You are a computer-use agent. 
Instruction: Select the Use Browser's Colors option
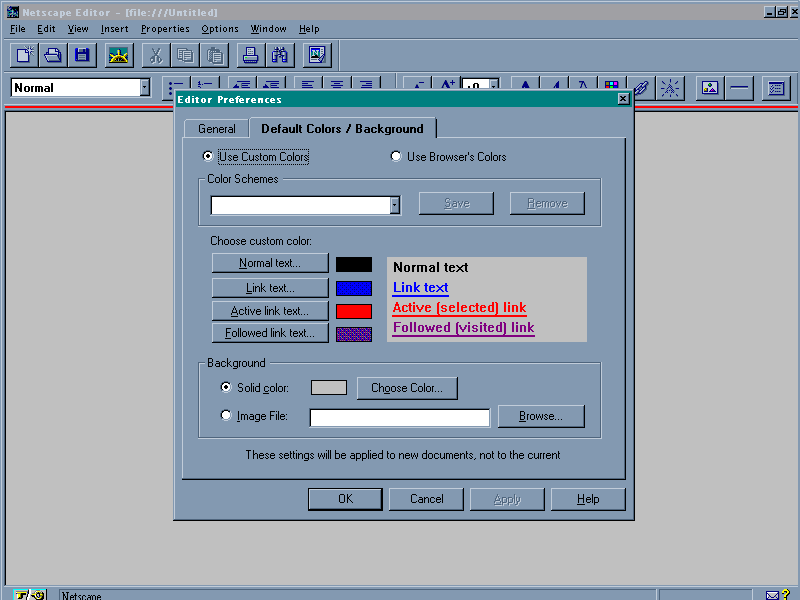pos(396,157)
